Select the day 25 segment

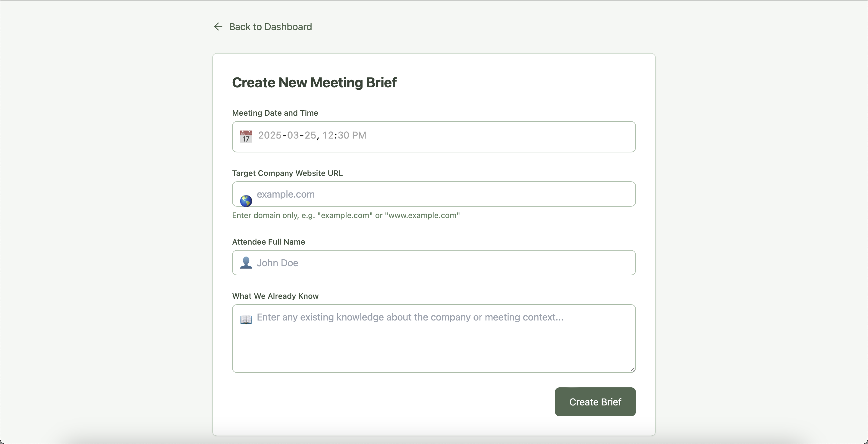pos(310,136)
